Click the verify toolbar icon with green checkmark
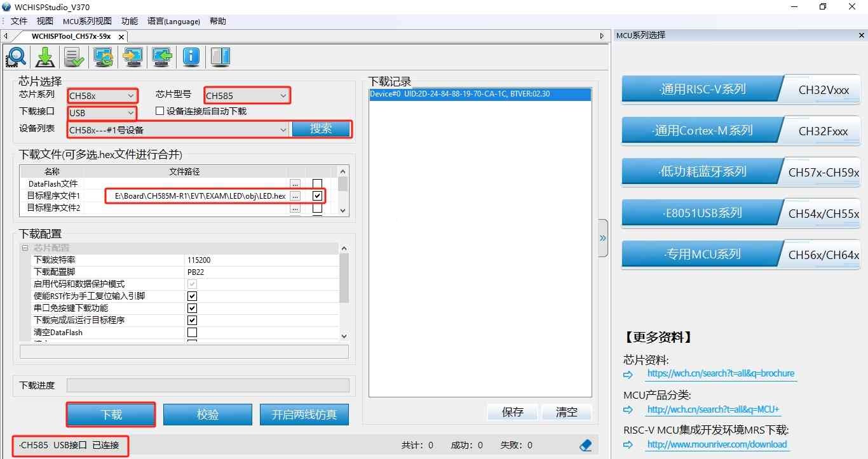The width and height of the screenshot is (868, 459). click(x=74, y=57)
